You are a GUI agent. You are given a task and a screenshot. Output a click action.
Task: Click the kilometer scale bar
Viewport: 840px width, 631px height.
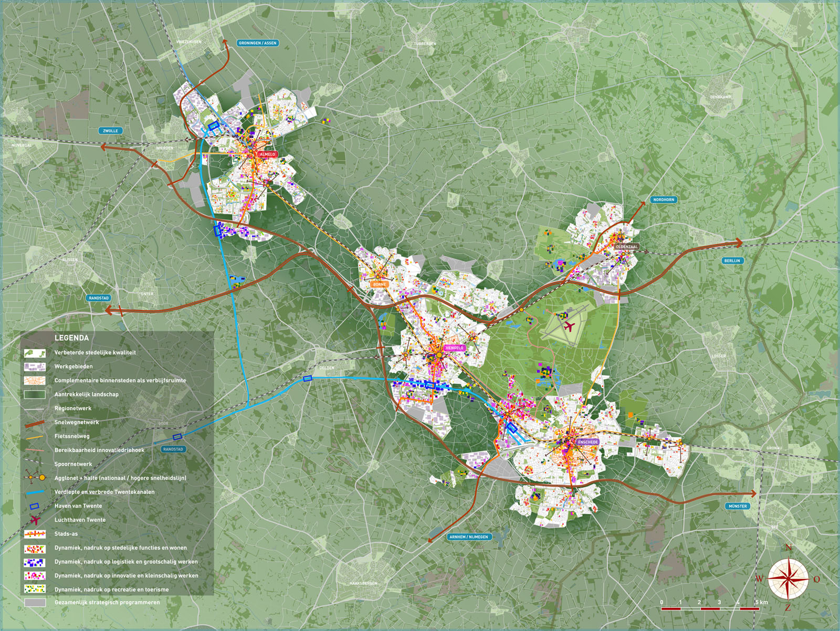[709, 608]
